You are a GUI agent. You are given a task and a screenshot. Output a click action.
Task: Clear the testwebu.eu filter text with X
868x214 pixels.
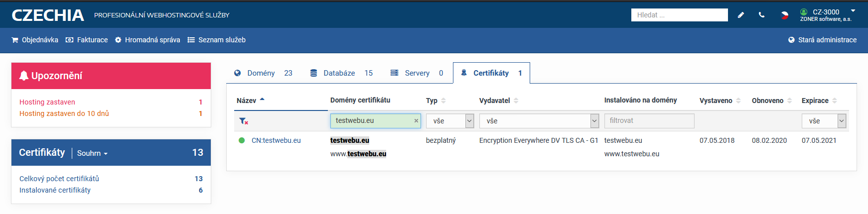click(x=416, y=121)
